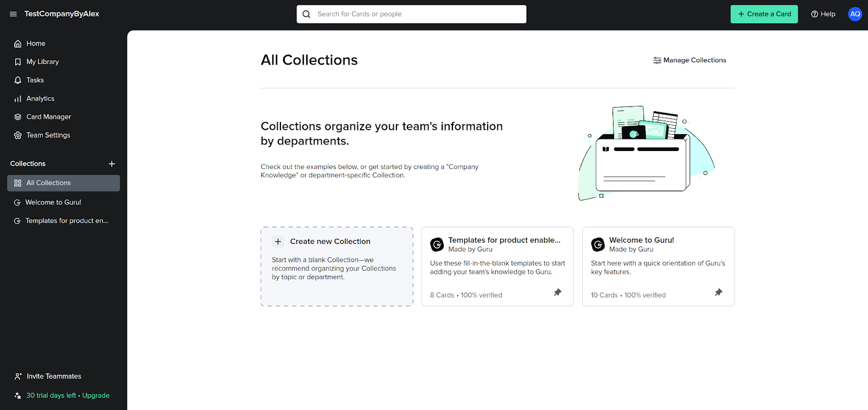Click Create new Collection tile
868x410 pixels.
point(337,267)
